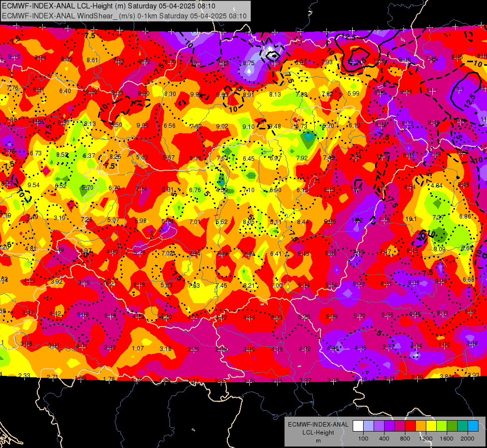
Task: Select the yellow legend color swatch
Action: point(431,426)
